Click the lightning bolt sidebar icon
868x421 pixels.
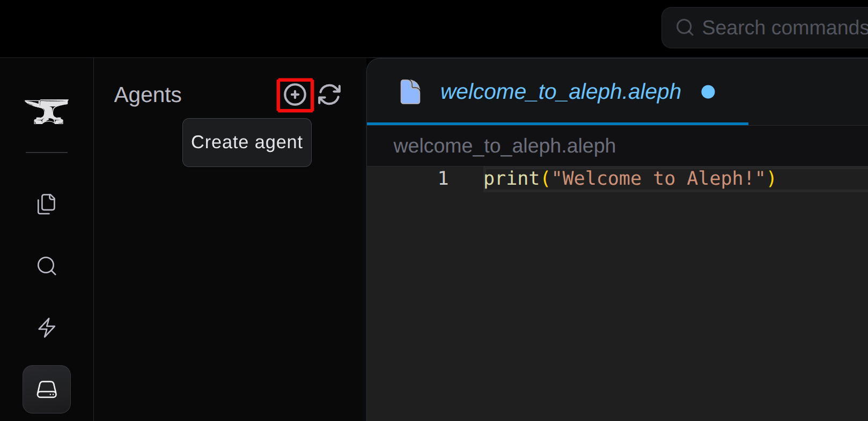tap(47, 328)
